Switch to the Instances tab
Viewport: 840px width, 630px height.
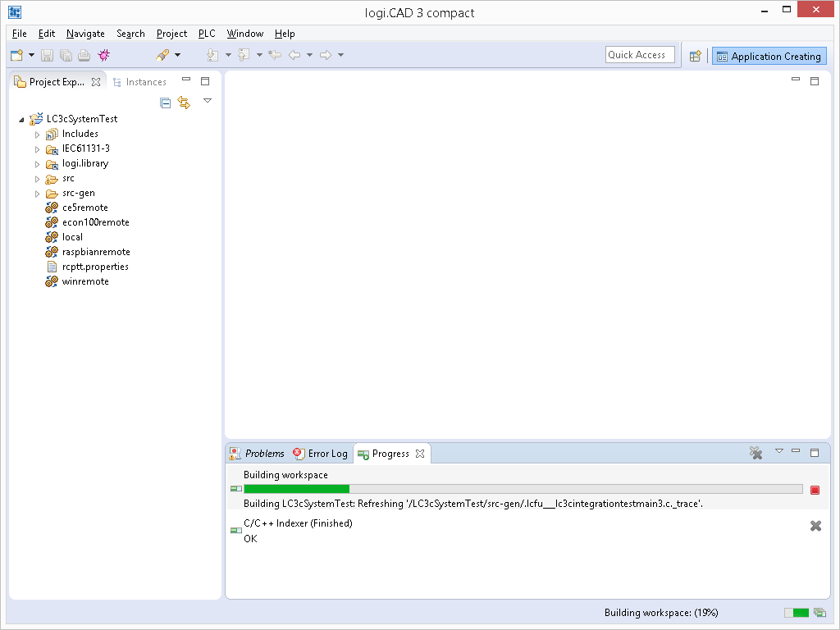tap(139, 82)
